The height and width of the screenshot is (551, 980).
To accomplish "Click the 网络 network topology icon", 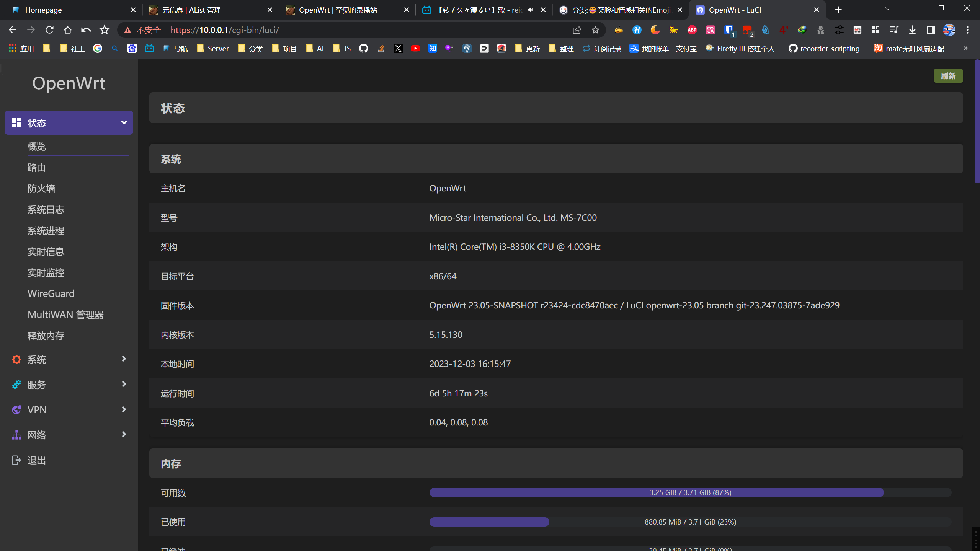I will coord(16,435).
